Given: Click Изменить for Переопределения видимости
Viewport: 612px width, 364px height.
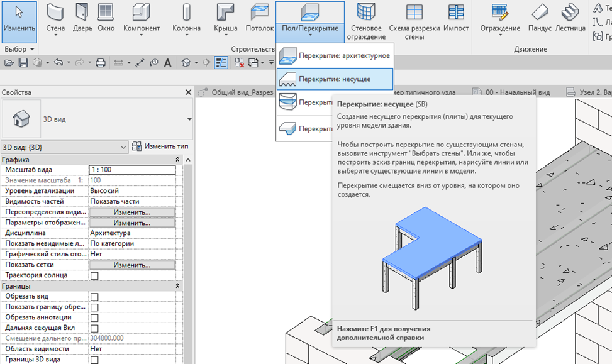Looking at the screenshot, I should pyautogui.click(x=132, y=212).
